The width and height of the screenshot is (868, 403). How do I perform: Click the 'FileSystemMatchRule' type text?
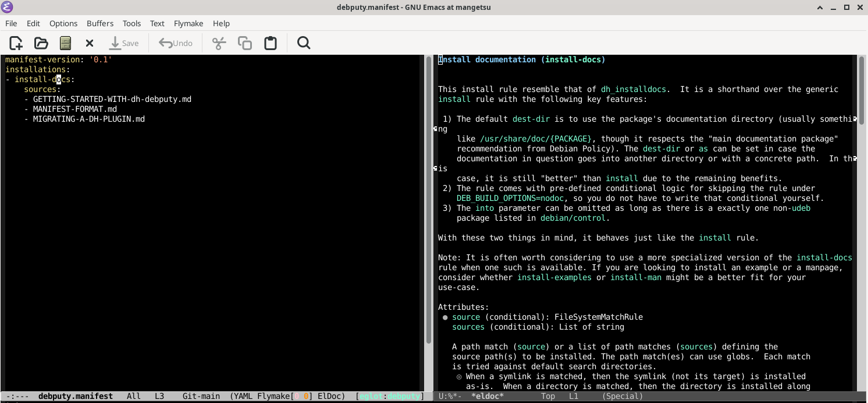point(599,317)
